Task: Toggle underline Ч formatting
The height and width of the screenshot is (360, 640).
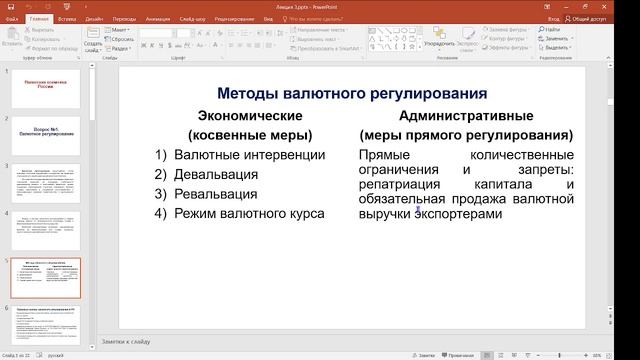Action: tap(161, 45)
